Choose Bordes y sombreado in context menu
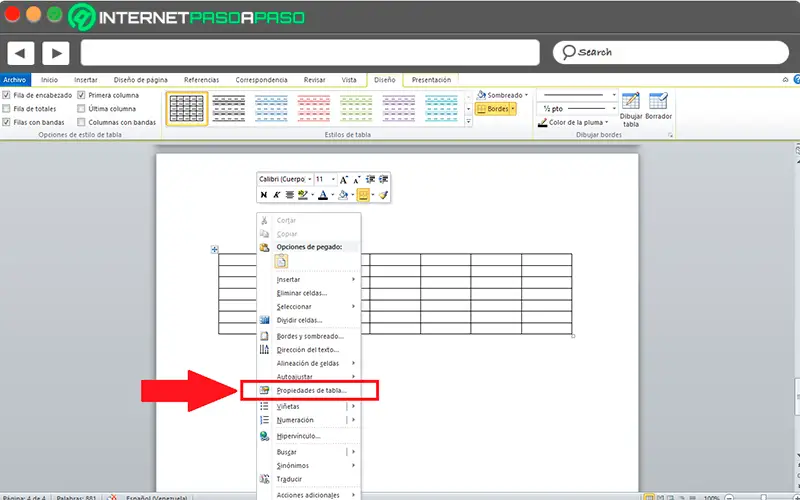 (310, 336)
